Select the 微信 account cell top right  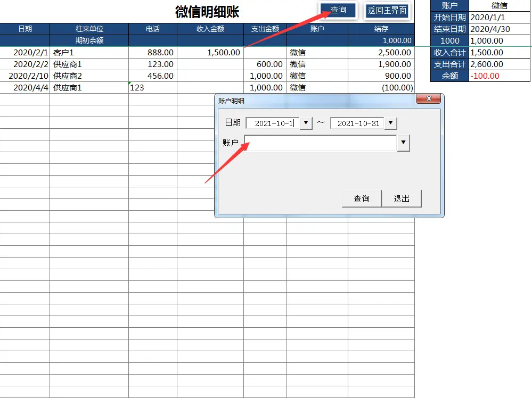point(499,5)
